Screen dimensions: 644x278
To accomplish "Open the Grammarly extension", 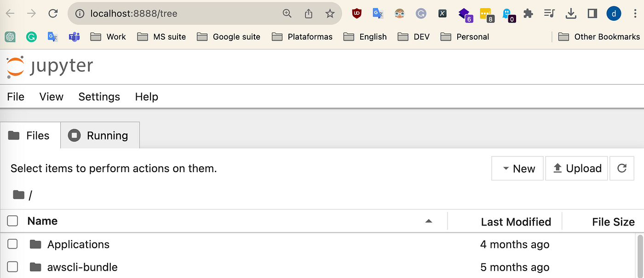I will tap(420, 13).
